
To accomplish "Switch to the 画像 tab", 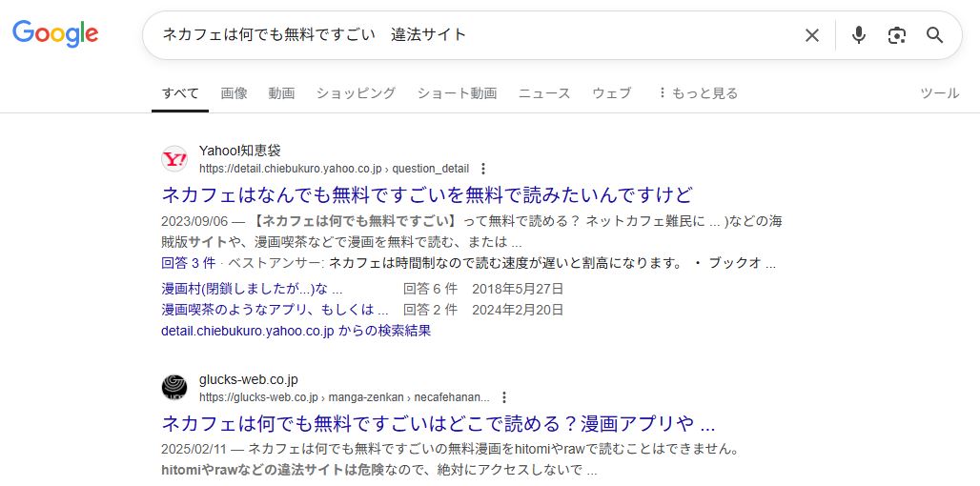I will pyautogui.click(x=234, y=93).
